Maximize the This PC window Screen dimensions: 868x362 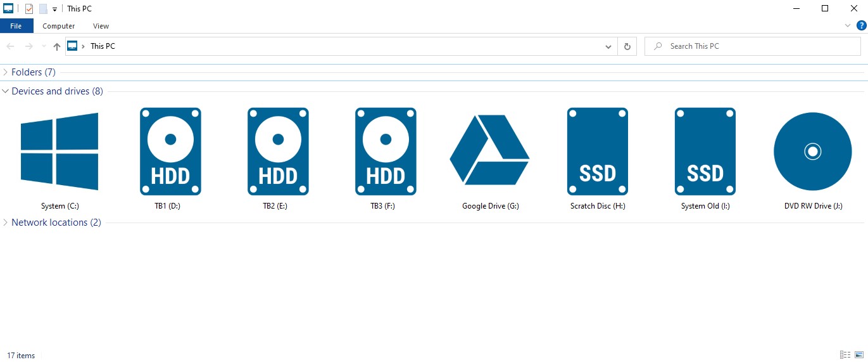[825, 8]
